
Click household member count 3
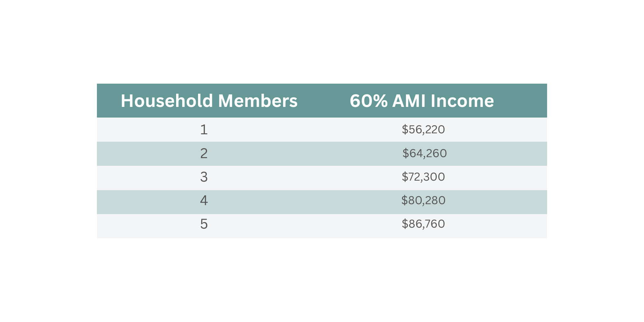[x=204, y=177]
